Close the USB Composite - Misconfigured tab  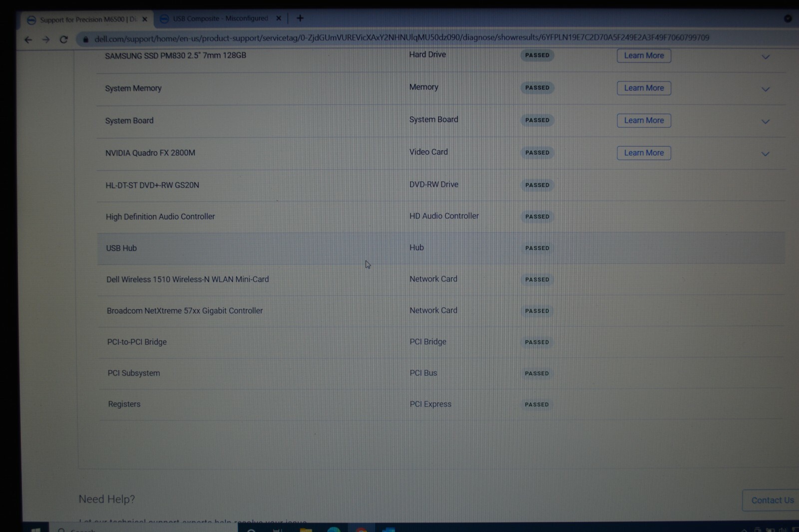[x=279, y=18]
